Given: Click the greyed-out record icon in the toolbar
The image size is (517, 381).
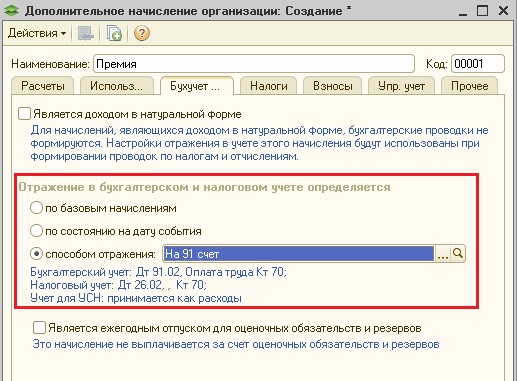Looking at the screenshot, I should coord(85,33).
